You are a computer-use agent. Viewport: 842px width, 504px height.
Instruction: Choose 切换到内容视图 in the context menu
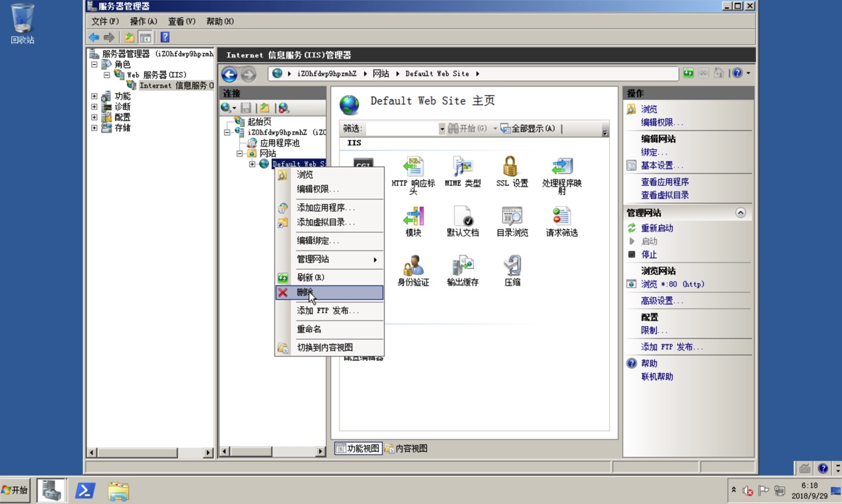pyautogui.click(x=330, y=347)
